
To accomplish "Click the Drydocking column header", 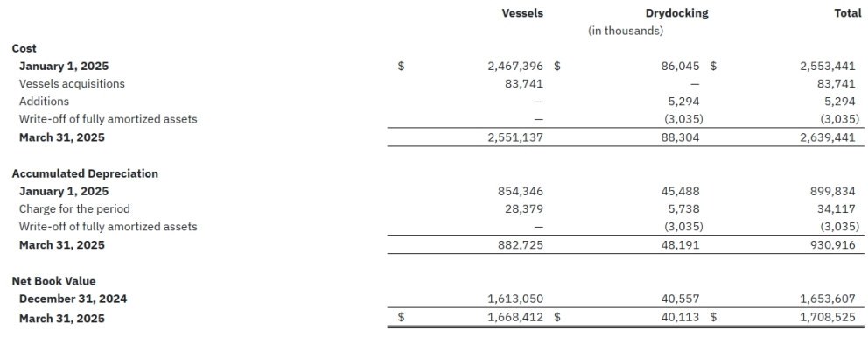I will 676,13.
